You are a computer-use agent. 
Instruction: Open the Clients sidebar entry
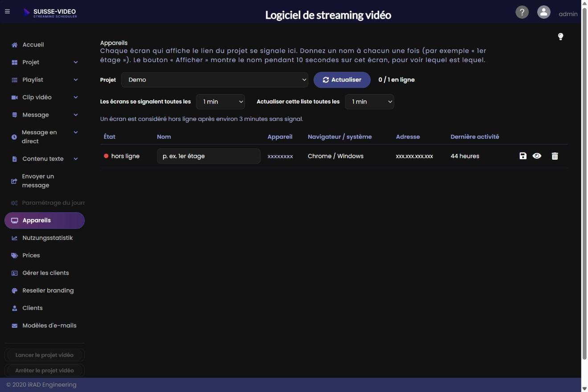click(x=45, y=308)
